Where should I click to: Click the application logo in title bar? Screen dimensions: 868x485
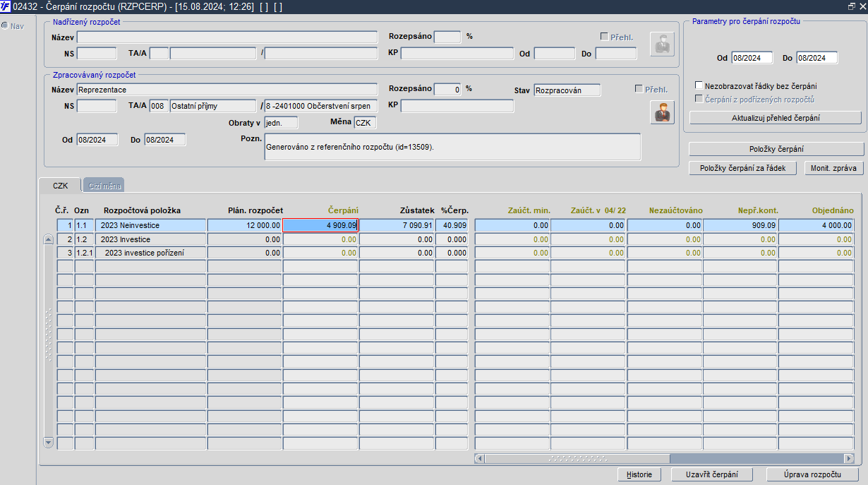point(6,6)
